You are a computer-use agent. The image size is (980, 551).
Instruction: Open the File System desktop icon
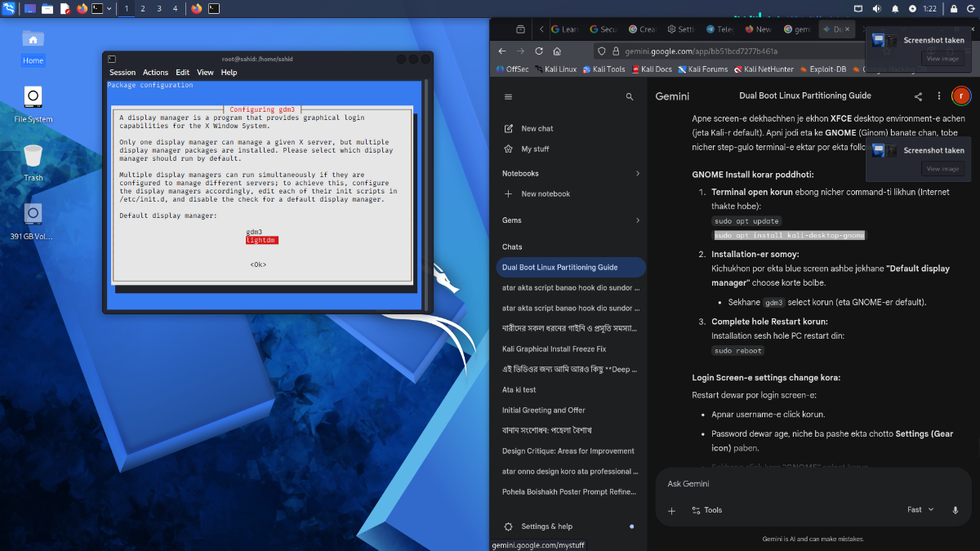[x=33, y=104]
